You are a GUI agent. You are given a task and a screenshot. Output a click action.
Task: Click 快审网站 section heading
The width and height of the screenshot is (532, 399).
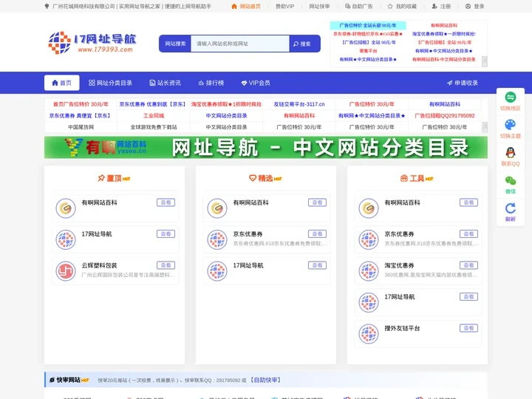[x=69, y=380]
